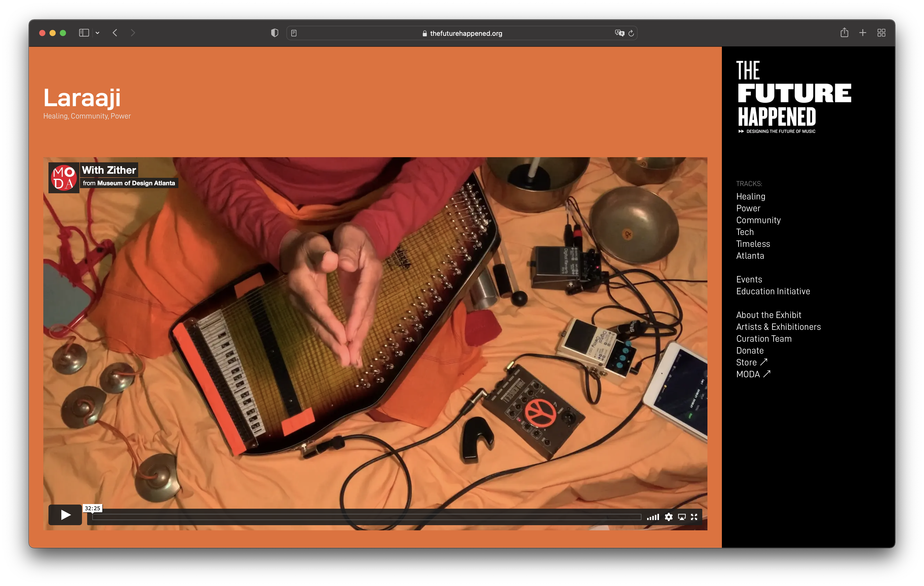
Task: Expand sidebar dropdown chevron
Action: 97,33
